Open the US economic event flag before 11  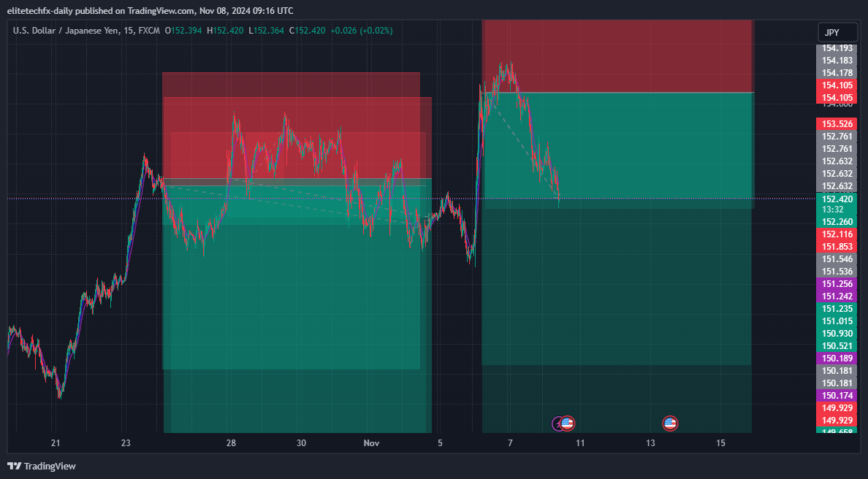point(567,424)
